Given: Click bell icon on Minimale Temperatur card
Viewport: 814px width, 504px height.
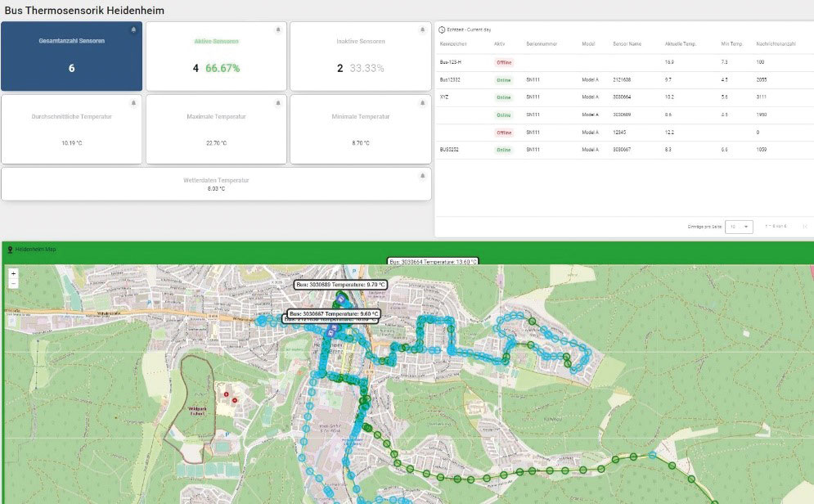Looking at the screenshot, I should point(422,103).
